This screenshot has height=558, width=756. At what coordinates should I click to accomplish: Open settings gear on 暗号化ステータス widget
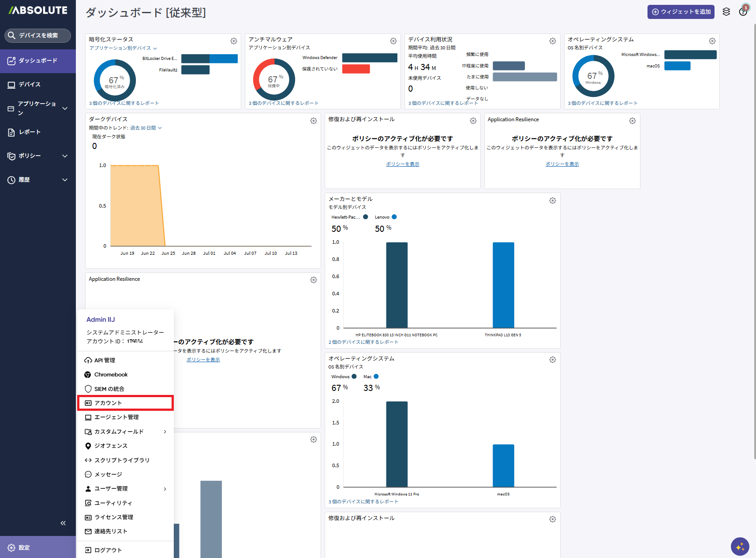(234, 41)
